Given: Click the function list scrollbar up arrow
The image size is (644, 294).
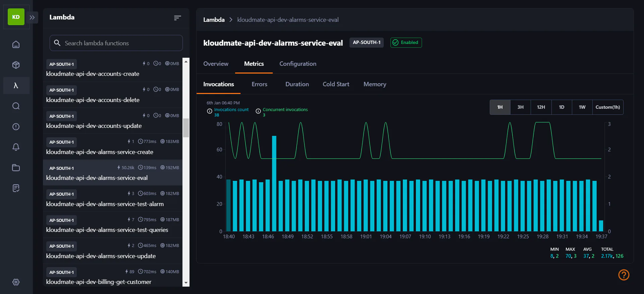Looking at the screenshot, I should click(186, 61).
